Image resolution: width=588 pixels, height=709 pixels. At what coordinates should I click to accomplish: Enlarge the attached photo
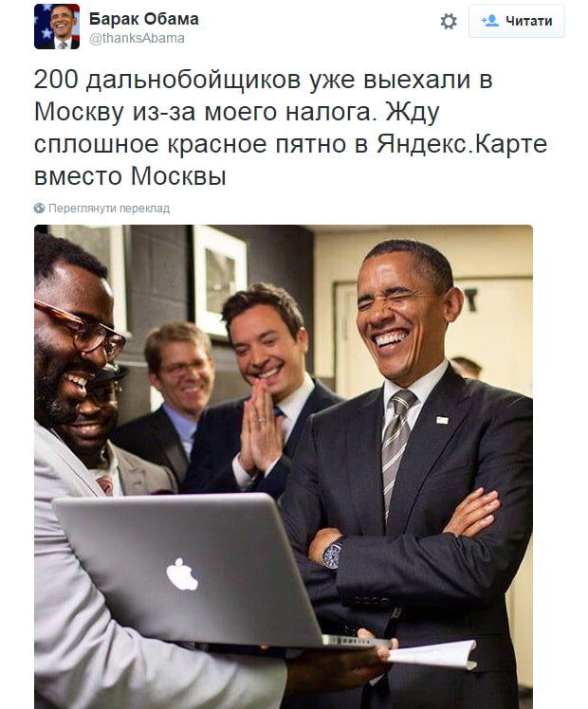pos(284,466)
